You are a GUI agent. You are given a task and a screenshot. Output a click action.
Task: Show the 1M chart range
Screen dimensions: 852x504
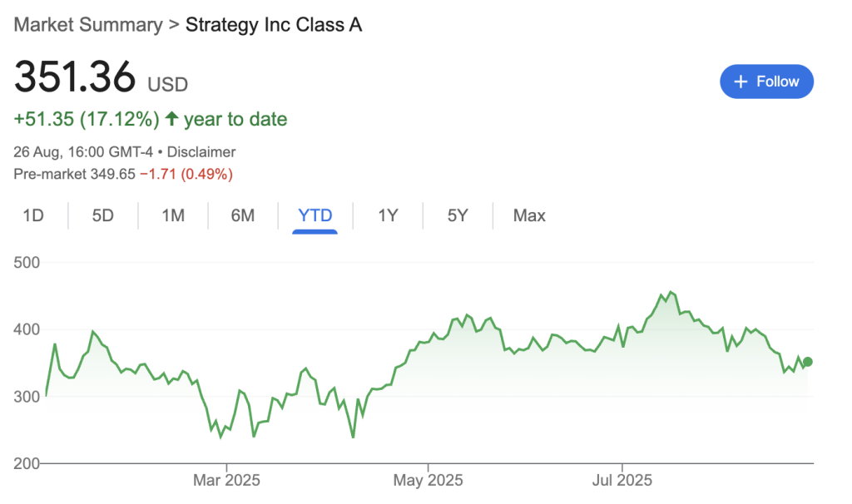click(173, 216)
